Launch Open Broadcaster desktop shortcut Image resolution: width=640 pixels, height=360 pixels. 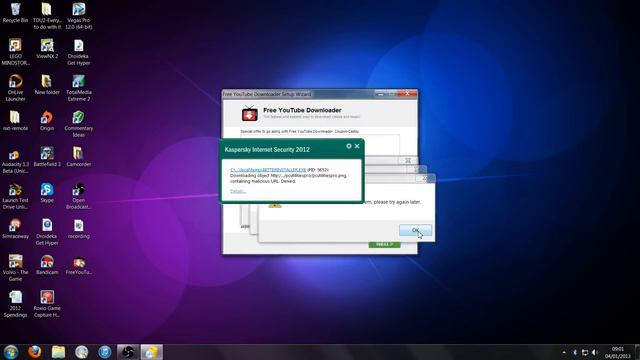[79, 196]
